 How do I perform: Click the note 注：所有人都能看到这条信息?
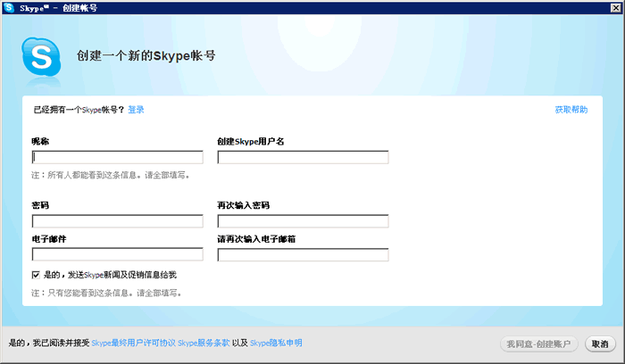click(x=111, y=175)
